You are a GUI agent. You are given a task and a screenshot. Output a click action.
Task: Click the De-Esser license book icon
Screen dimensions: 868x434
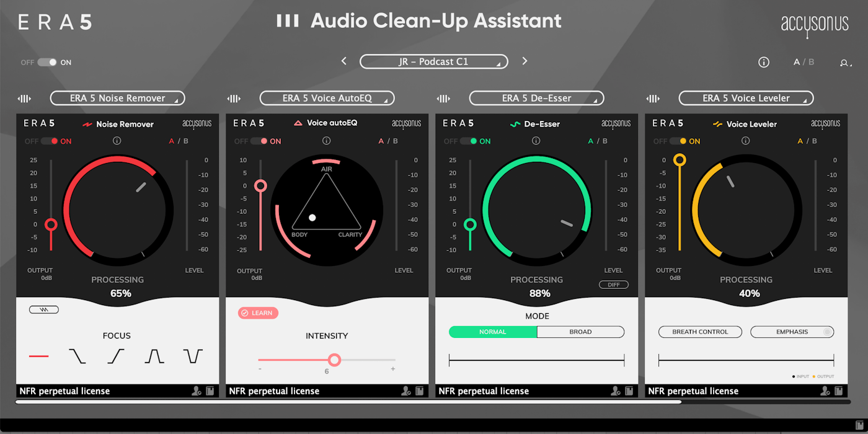629,391
